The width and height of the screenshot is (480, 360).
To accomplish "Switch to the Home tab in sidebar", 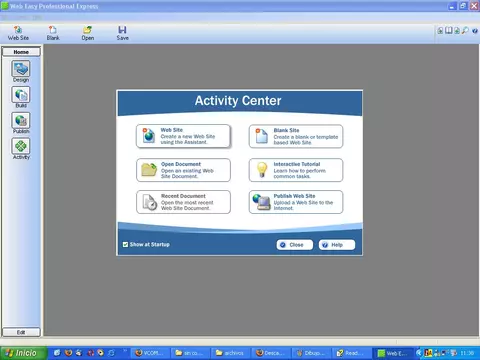I will [21, 52].
